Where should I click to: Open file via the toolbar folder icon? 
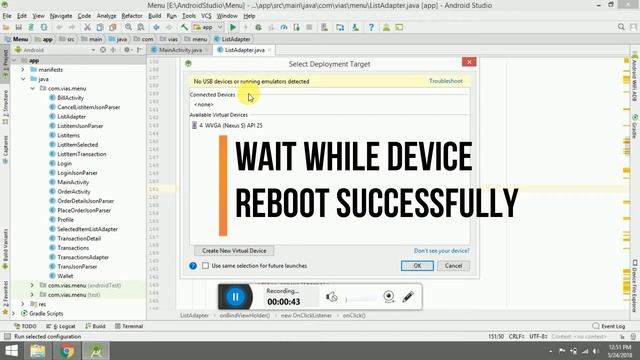point(6,27)
